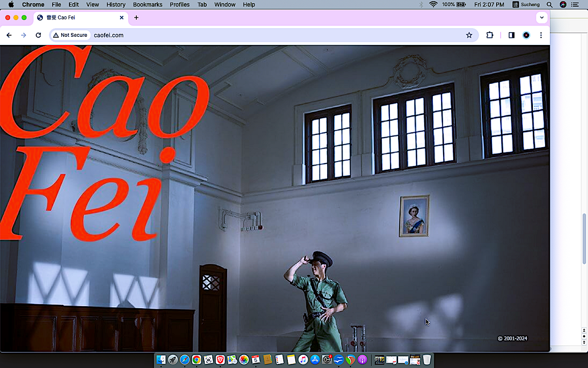Viewport: 588px width, 368px height.
Task: Open Reminders from the Dock
Action: [279, 360]
